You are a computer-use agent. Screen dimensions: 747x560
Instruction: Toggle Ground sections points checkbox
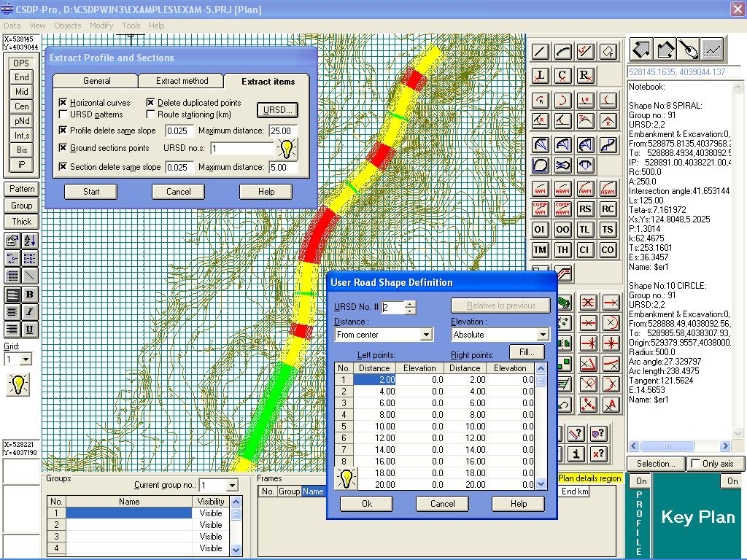[63, 147]
